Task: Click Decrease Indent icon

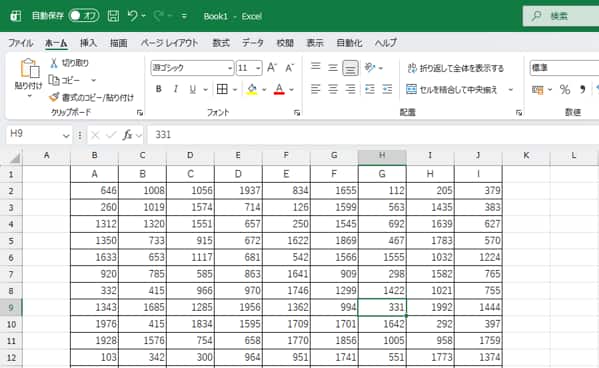Action: pos(370,89)
